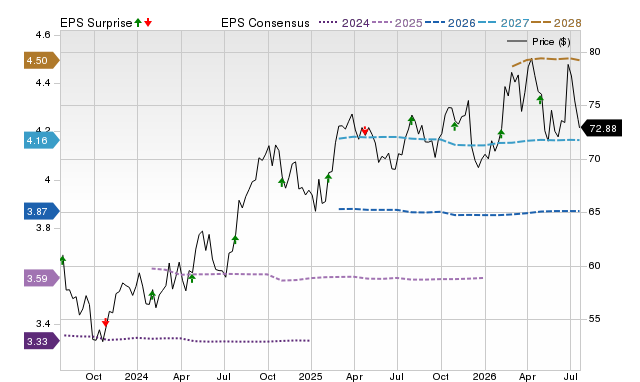Click the green surprise arrow after April 2026

point(540,99)
